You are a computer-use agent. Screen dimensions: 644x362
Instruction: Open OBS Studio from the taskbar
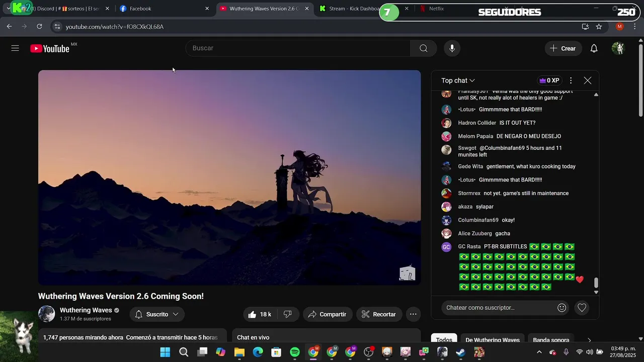[368, 352]
